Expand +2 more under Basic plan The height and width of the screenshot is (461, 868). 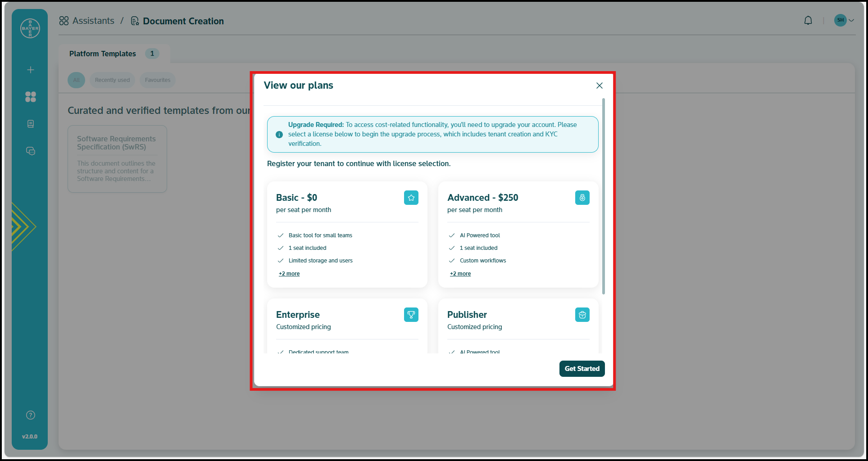289,274
